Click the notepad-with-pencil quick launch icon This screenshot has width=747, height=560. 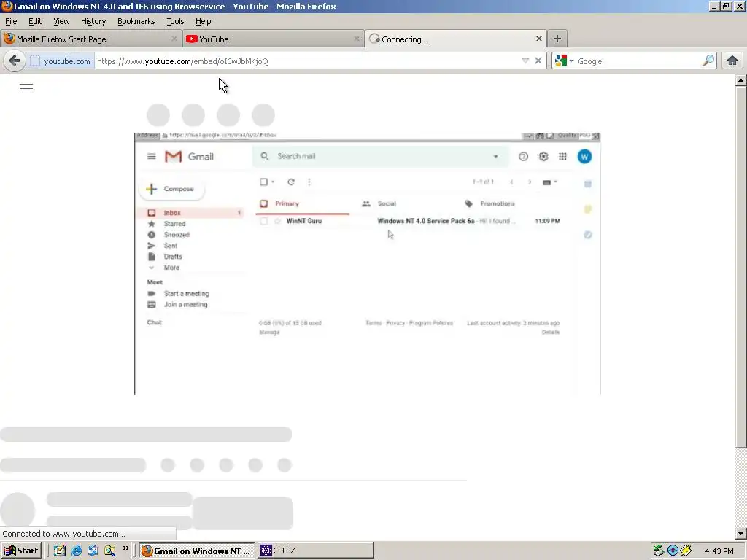(x=60, y=551)
